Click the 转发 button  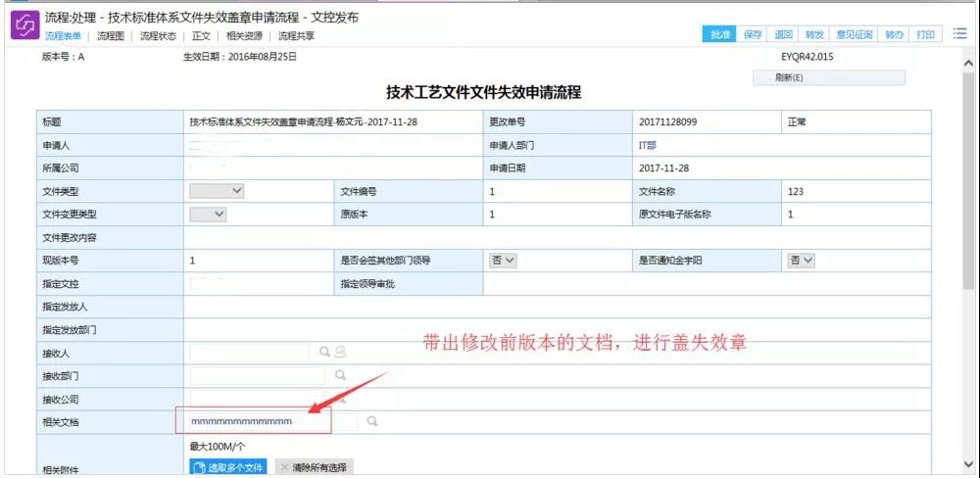click(x=814, y=34)
